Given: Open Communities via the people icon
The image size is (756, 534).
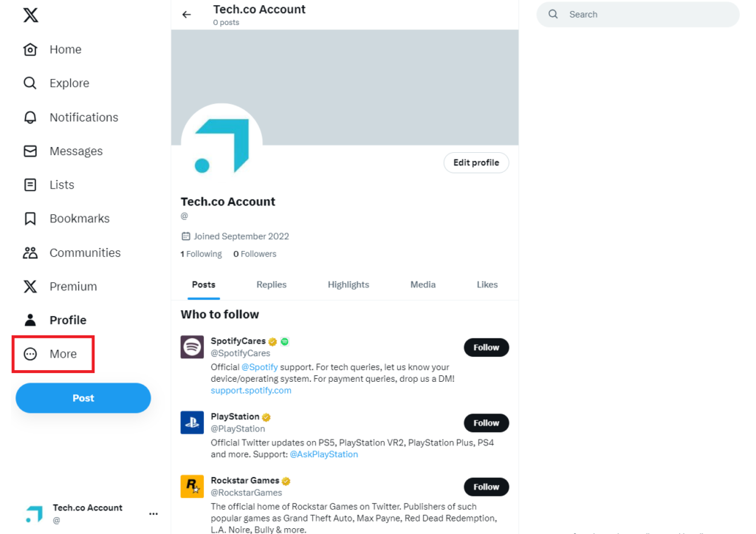Looking at the screenshot, I should (30, 252).
